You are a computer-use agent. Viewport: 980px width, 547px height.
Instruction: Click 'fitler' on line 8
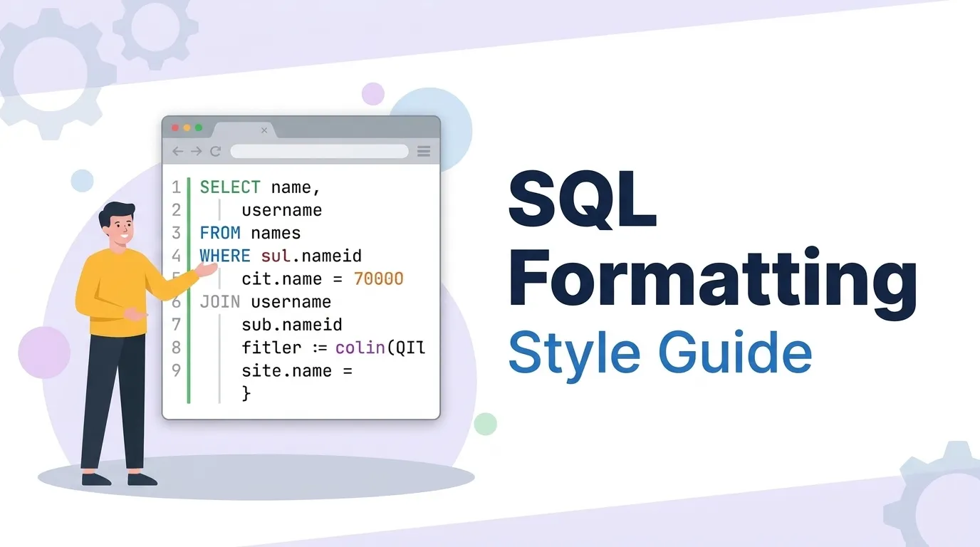(271, 348)
